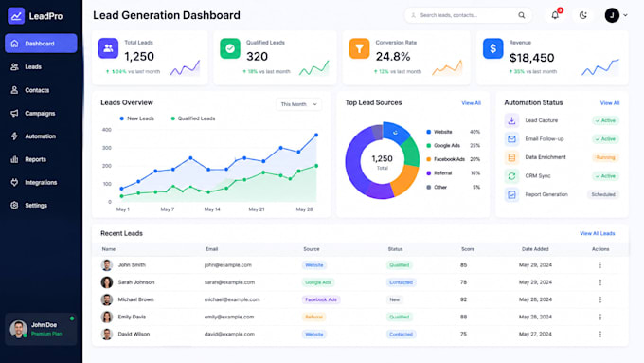Click the Email Follow-up Active badge

[605, 139]
